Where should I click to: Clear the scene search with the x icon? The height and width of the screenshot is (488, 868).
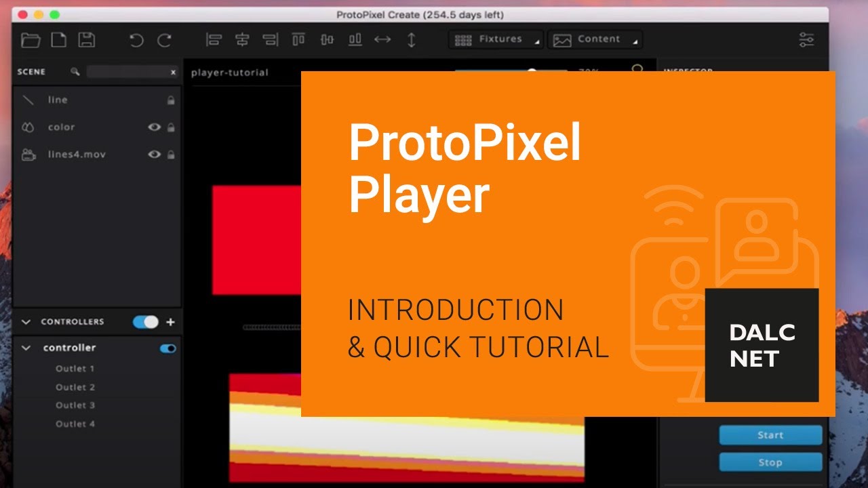pyautogui.click(x=173, y=72)
